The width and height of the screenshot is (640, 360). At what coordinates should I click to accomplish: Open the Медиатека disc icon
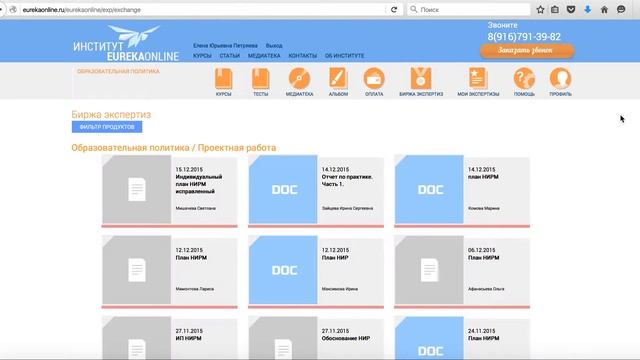point(299,78)
